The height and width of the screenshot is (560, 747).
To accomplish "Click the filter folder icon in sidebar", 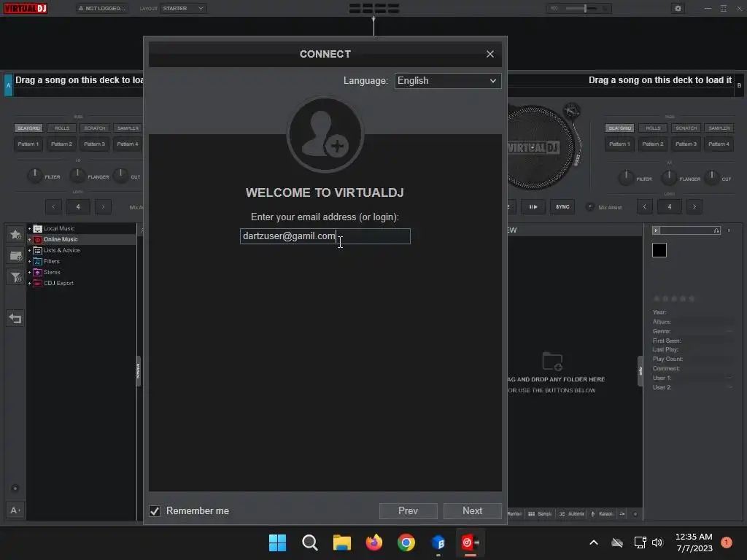I will 16,277.
